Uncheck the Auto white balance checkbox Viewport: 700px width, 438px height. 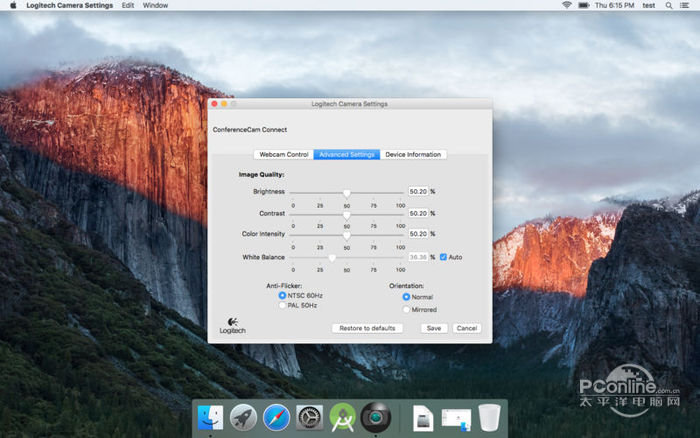443,257
